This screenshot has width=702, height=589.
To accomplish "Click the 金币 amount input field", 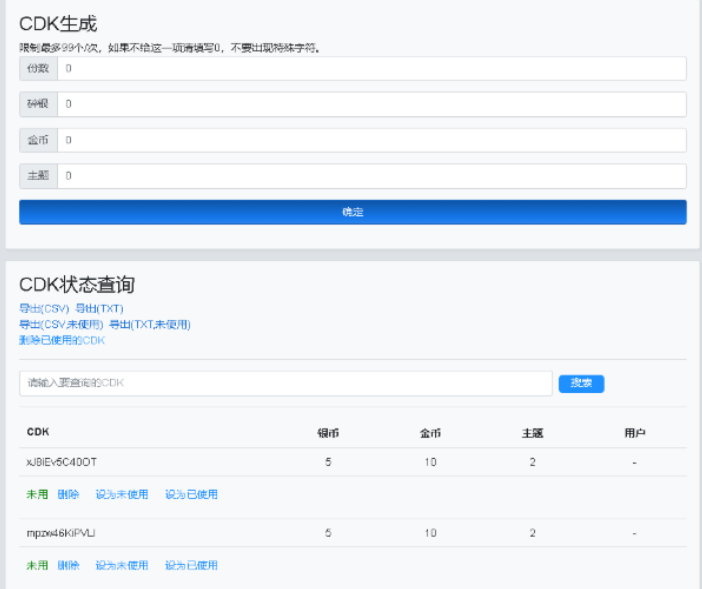I will 371,140.
